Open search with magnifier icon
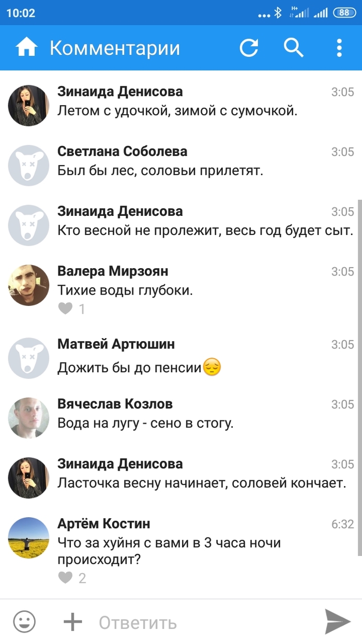Image resolution: width=362 pixels, height=644 pixels. click(294, 48)
